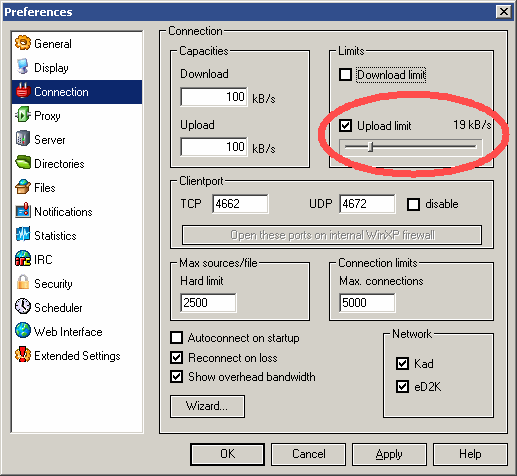Click the Security padlock icon

pyautogui.click(x=23, y=283)
